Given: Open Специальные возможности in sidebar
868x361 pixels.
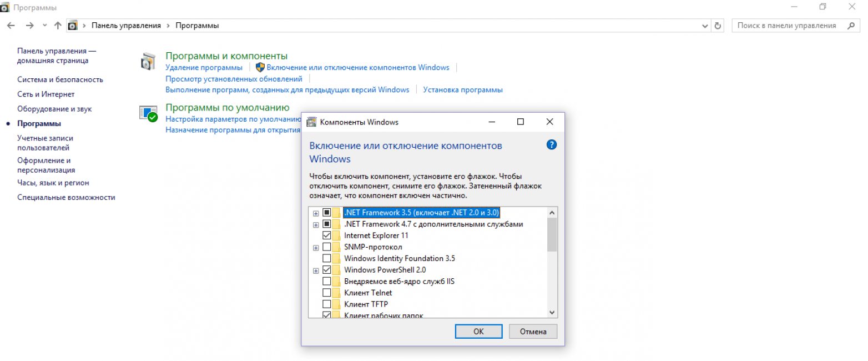Looking at the screenshot, I should click(x=66, y=197).
